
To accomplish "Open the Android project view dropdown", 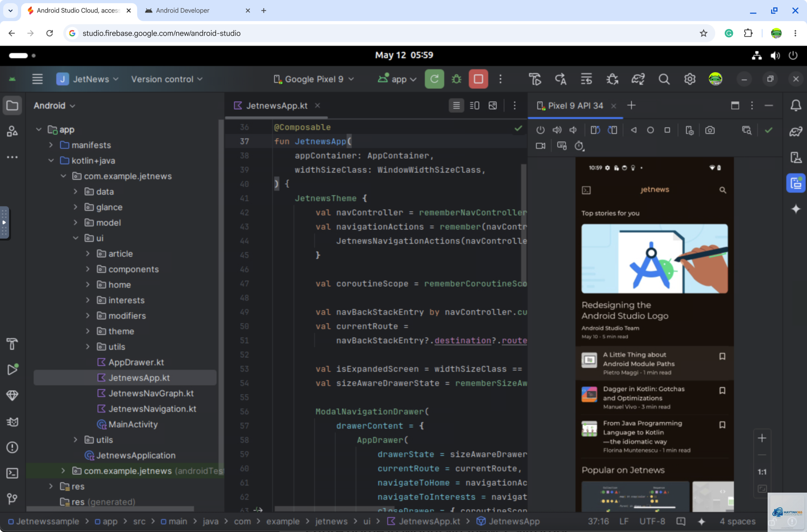I will 54,106.
